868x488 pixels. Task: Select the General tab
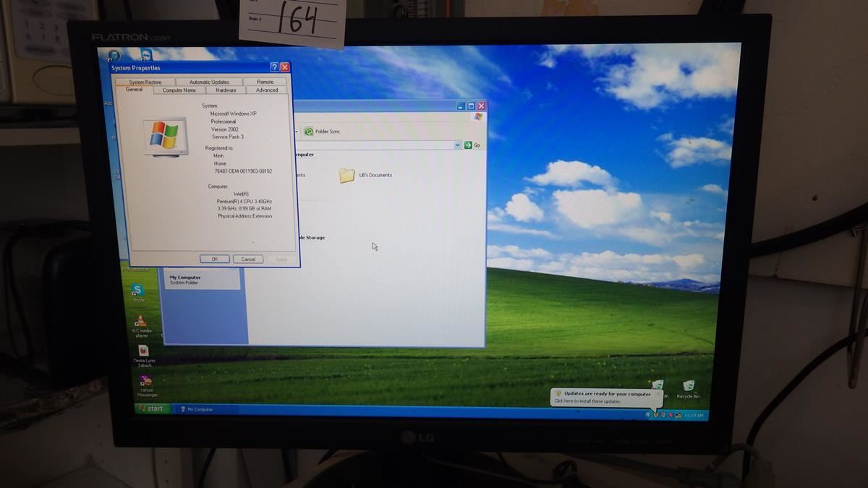click(134, 90)
